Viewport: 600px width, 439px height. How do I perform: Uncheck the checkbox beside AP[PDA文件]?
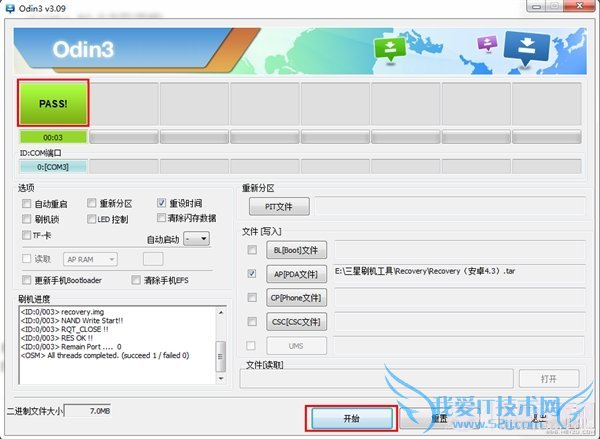(252, 274)
